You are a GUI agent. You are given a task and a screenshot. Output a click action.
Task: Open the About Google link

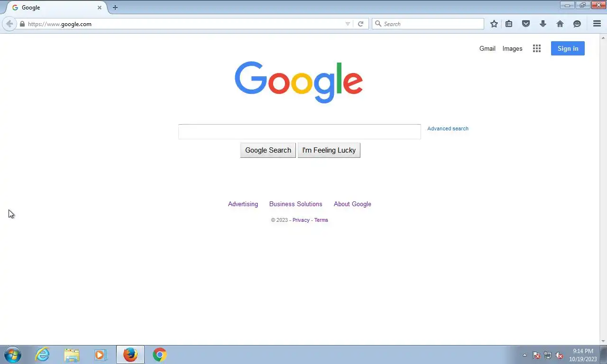352,204
